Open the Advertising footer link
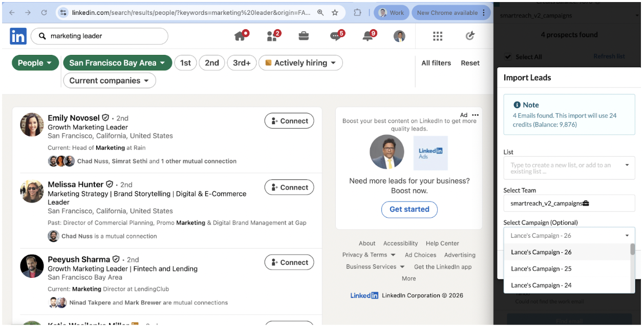The image size is (644, 326). (460, 255)
